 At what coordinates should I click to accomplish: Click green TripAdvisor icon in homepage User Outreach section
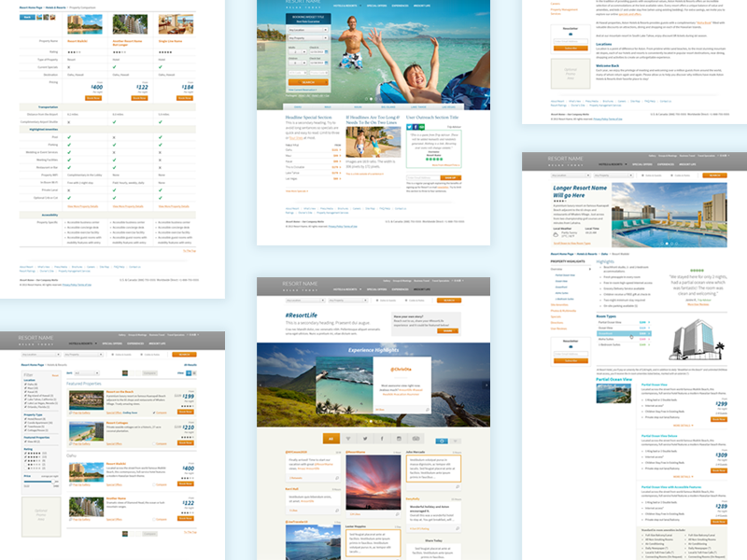(422, 127)
